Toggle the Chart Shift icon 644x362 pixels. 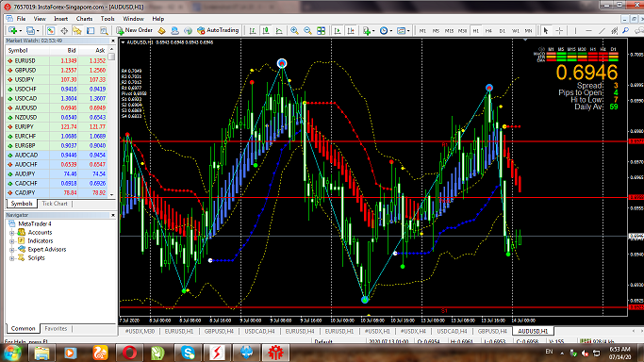(x=351, y=30)
